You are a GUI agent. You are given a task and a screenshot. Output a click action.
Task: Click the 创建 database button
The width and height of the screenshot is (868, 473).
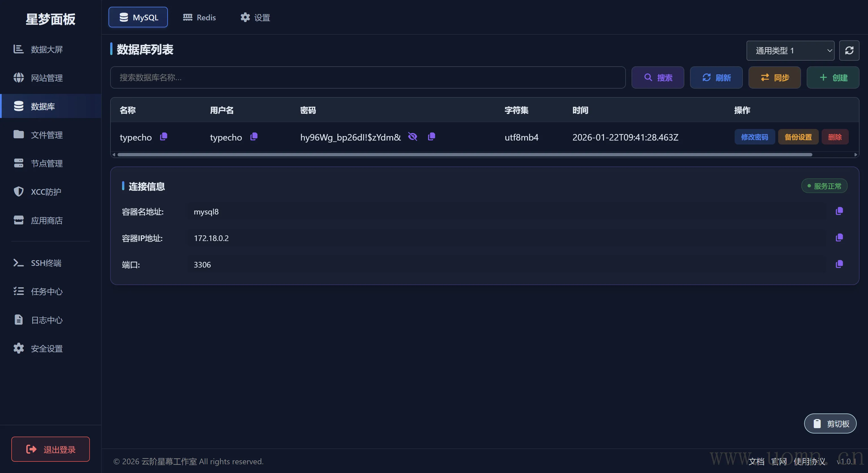[x=833, y=78]
